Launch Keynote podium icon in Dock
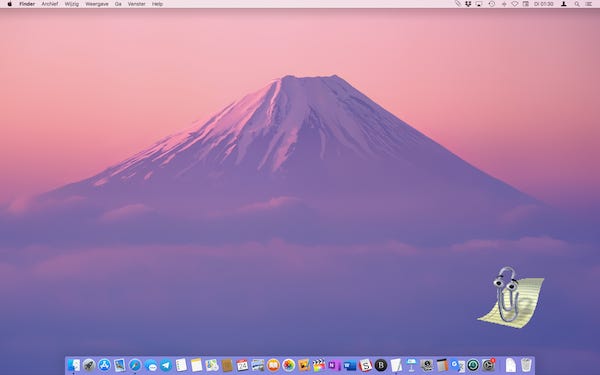 (411, 365)
